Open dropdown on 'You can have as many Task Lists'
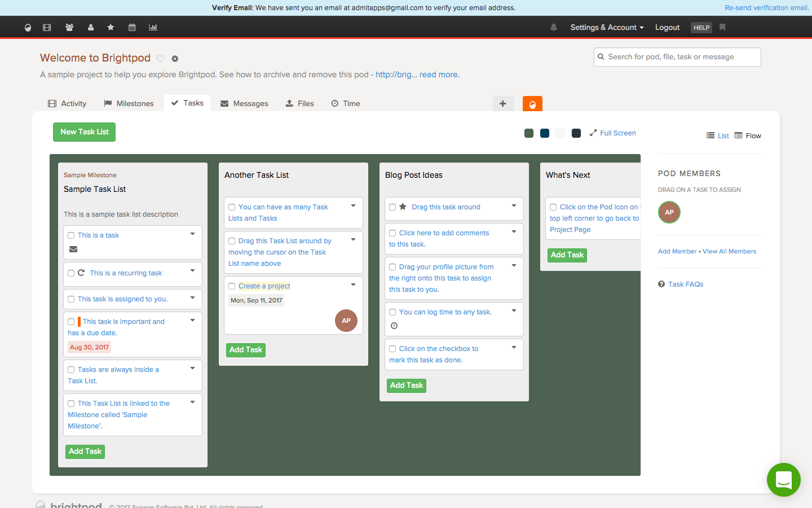 (353, 205)
